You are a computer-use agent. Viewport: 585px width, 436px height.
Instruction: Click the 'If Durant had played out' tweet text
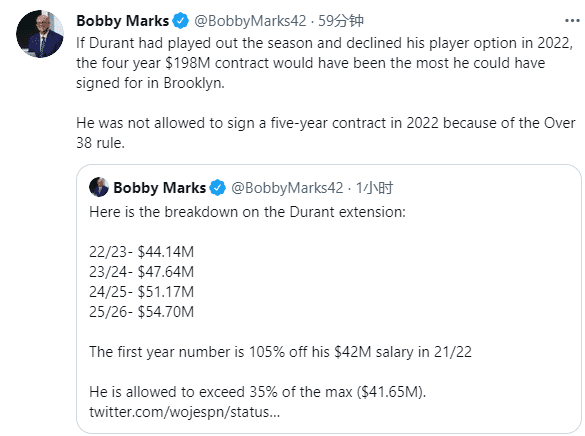point(325,63)
